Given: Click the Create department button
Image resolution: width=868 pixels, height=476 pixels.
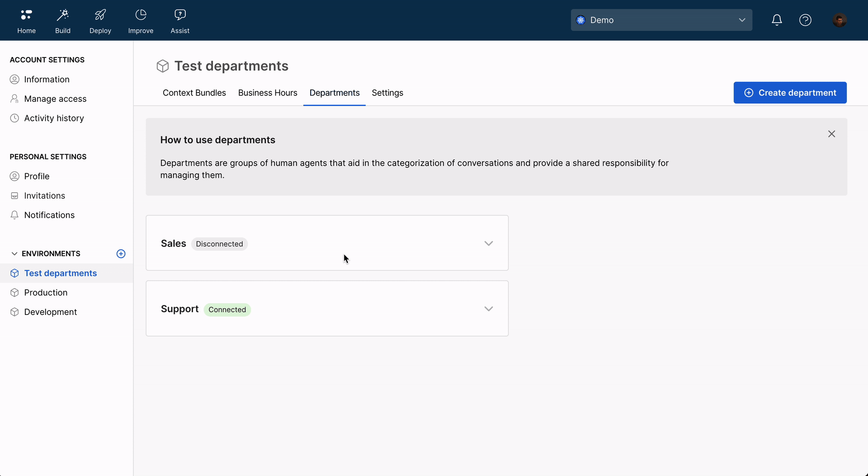Looking at the screenshot, I should click(x=790, y=93).
